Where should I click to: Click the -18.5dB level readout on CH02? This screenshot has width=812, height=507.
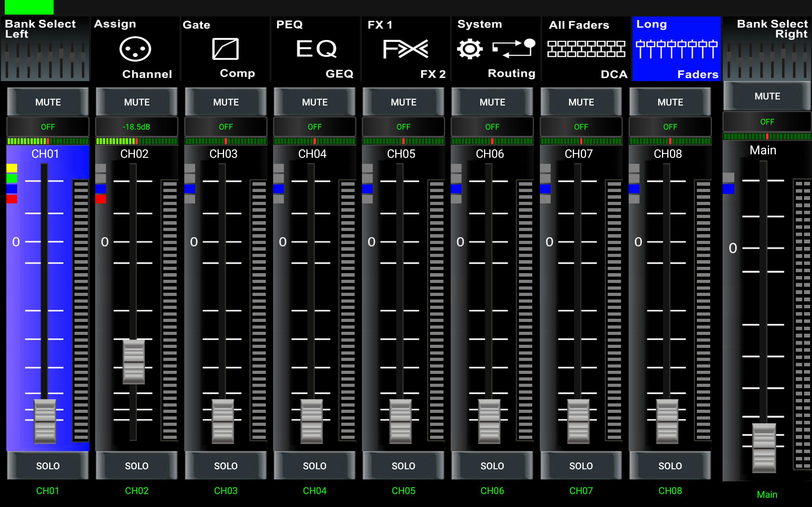(137, 127)
